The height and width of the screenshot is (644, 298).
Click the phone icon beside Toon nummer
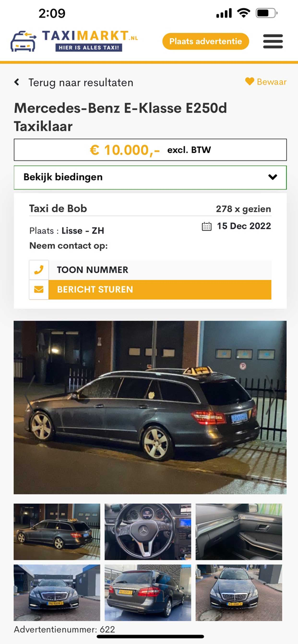39,270
